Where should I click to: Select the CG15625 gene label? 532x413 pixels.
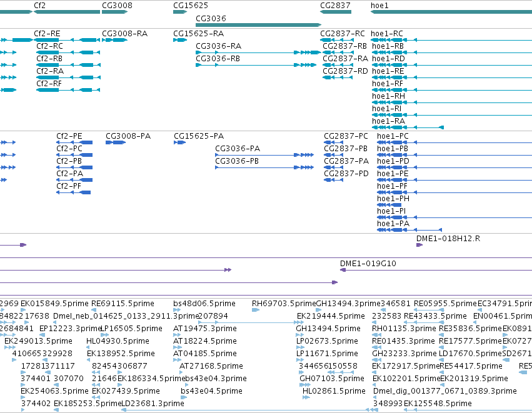coord(191,6)
